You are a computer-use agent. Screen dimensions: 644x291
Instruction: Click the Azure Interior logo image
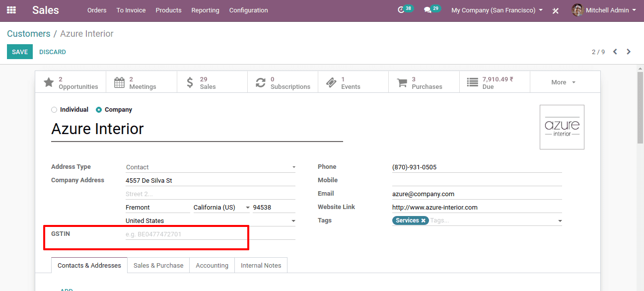(x=562, y=127)
